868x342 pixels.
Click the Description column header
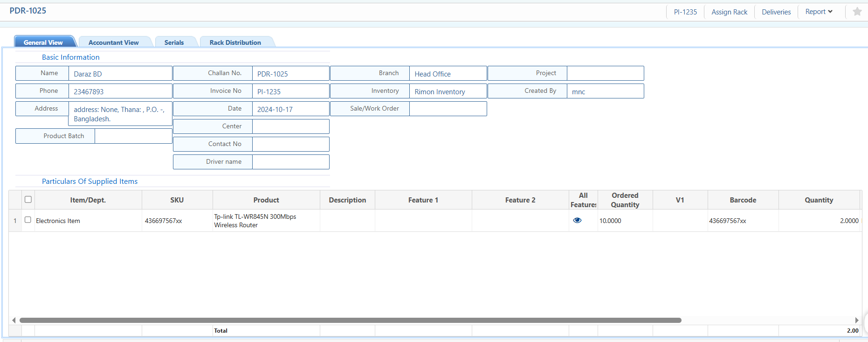point(347,200)
